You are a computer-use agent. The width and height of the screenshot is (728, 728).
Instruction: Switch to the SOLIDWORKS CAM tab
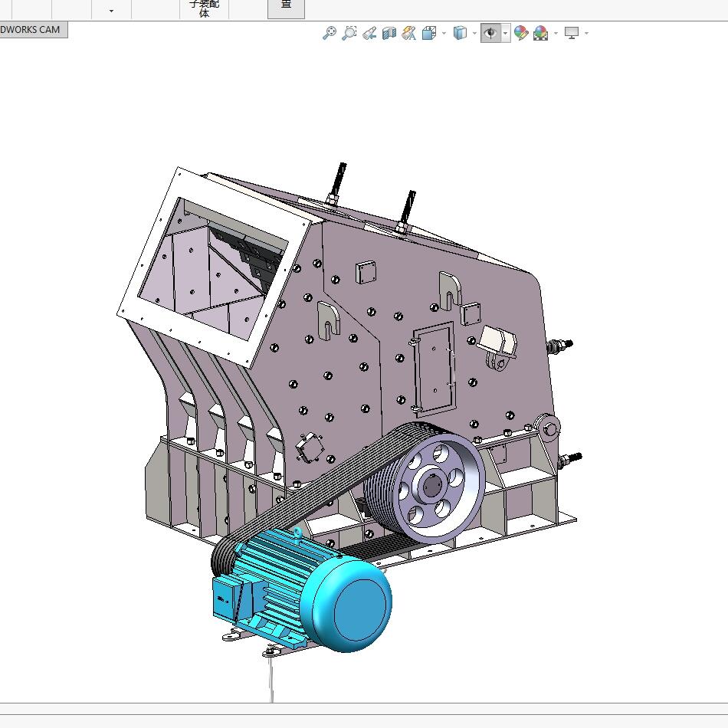34,30
